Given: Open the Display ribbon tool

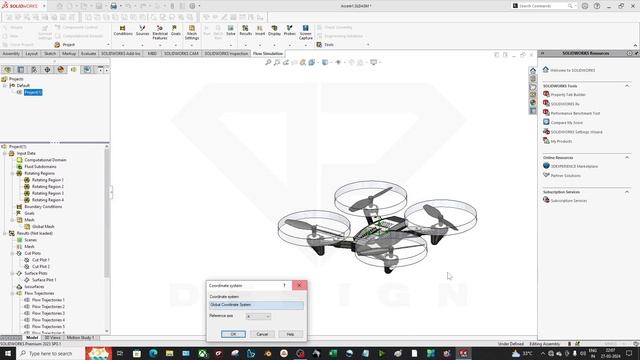Looking at the screenshot, I should 274,31.
